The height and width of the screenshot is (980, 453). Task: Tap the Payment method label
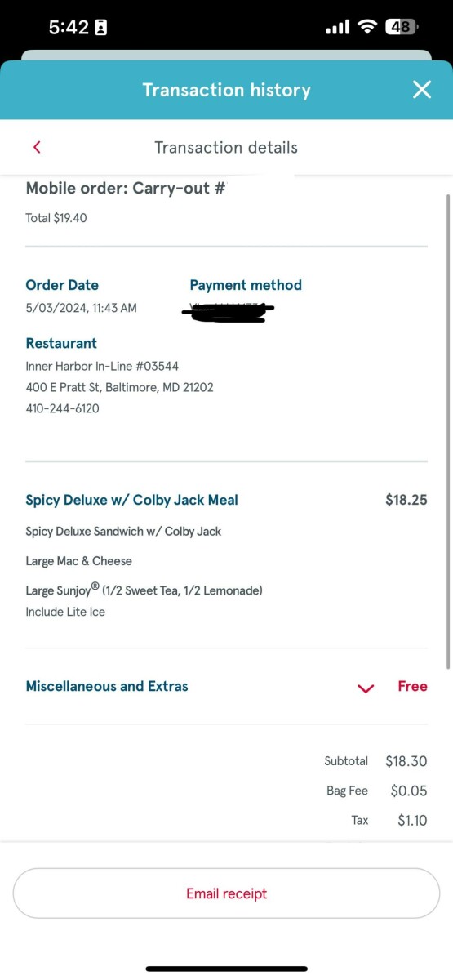pyautogui.click(x=246, y=285)
